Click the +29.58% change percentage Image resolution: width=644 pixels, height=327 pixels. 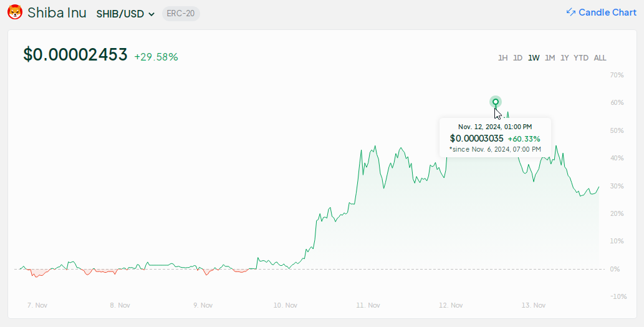[x=156, y=57]
